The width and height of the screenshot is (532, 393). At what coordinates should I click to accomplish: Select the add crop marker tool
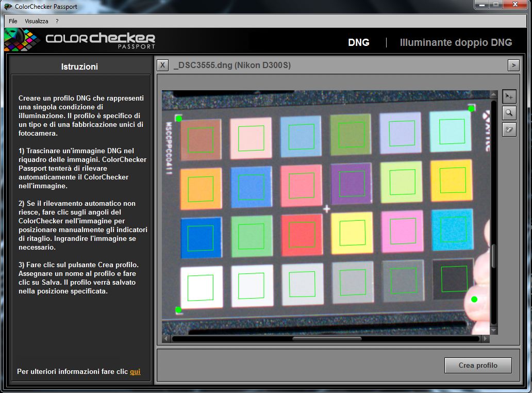(509, 97)
